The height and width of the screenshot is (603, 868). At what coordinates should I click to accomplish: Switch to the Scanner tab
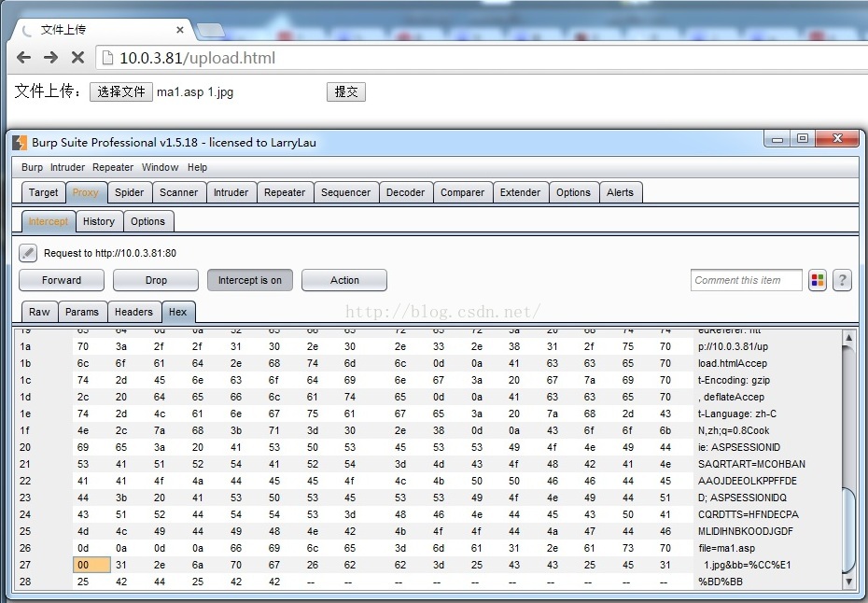coord(179,192)
